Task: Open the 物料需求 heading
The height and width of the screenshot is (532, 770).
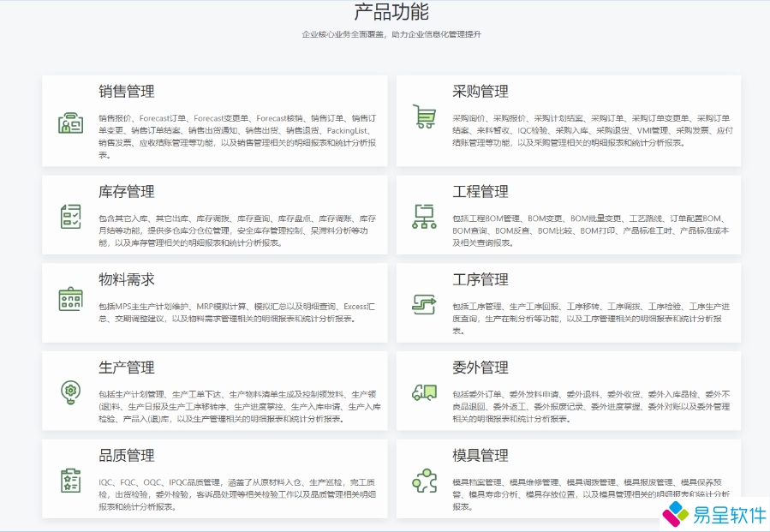Action: 127,280
